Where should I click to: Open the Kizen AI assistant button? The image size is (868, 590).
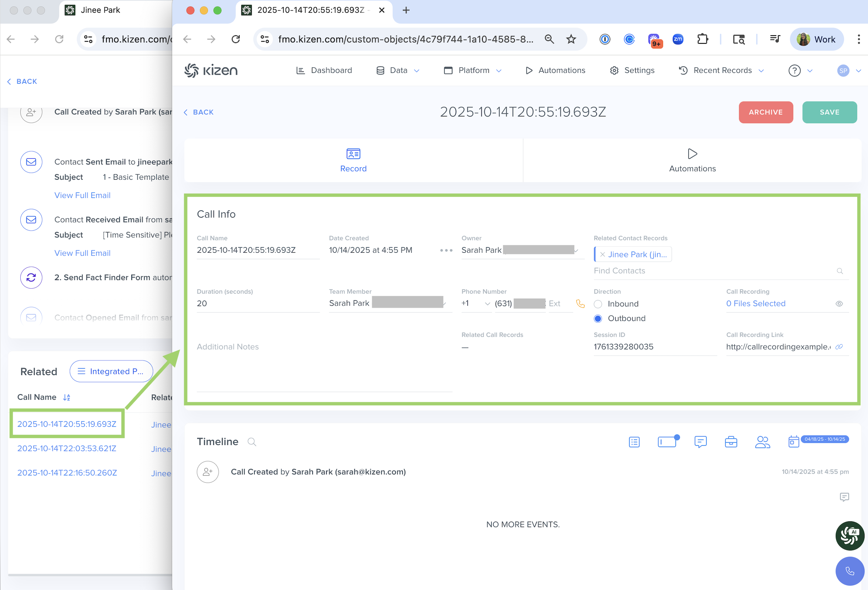849,536
